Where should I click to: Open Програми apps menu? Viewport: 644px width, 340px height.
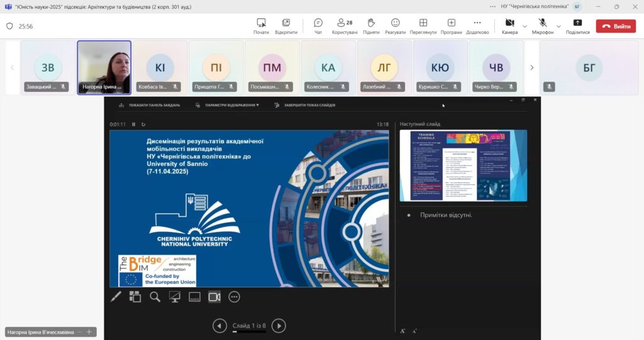(451, 26)
